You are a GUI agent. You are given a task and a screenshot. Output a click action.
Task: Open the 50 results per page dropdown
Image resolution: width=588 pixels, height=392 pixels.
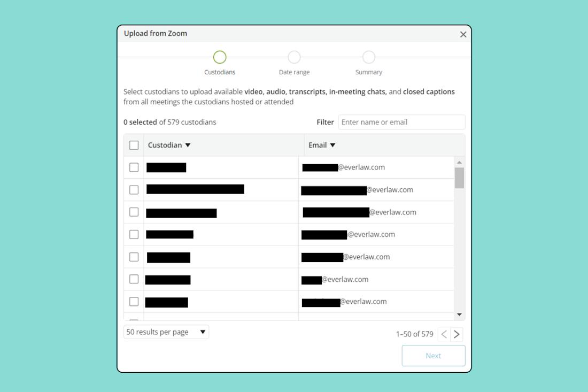[x=166, y=332]
